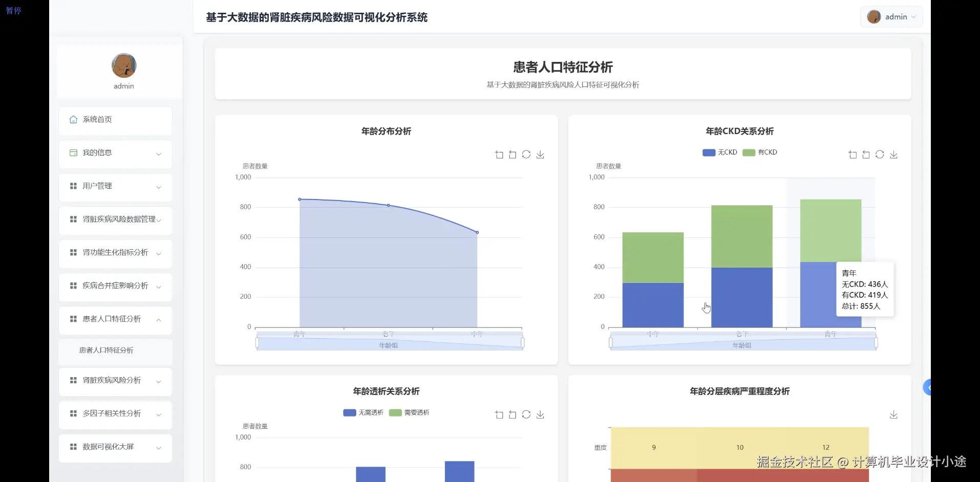The height and width of the screenshot is (482, 980).
Task: Open admin account dropdown in header
Action: click(891, 17)
